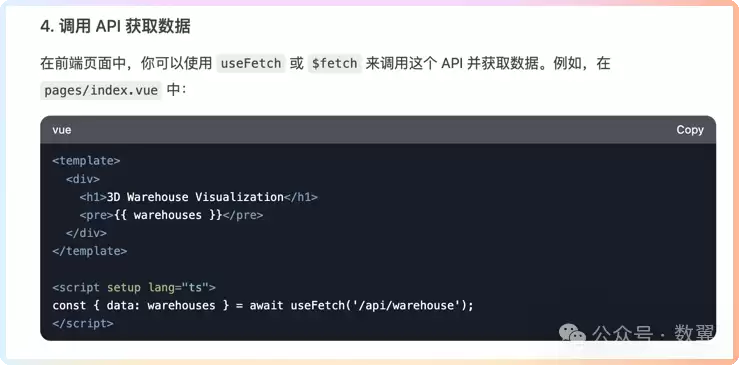
Task: Click the {{ warehouses }} interpolation in code
Action: pos(168,215)
